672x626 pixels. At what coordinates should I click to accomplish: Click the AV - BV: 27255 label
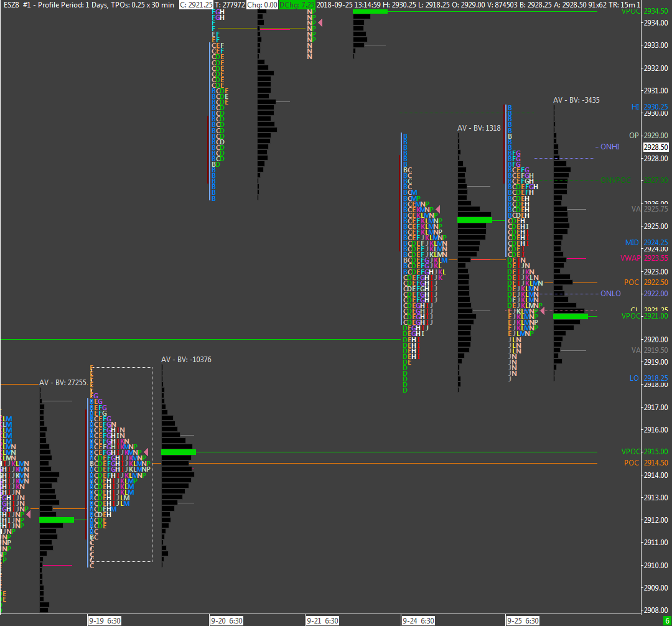pyautogui.click(x=63, y=382)
